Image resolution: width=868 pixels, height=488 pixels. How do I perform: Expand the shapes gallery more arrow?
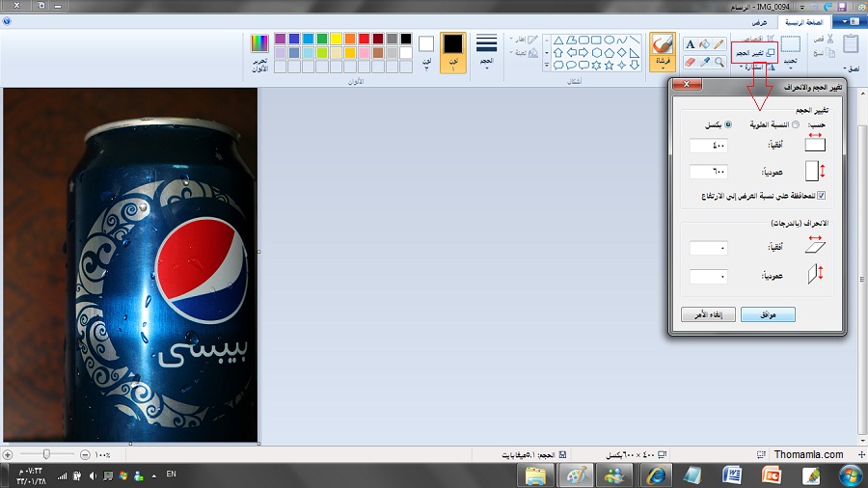click(x=547, y=66)
